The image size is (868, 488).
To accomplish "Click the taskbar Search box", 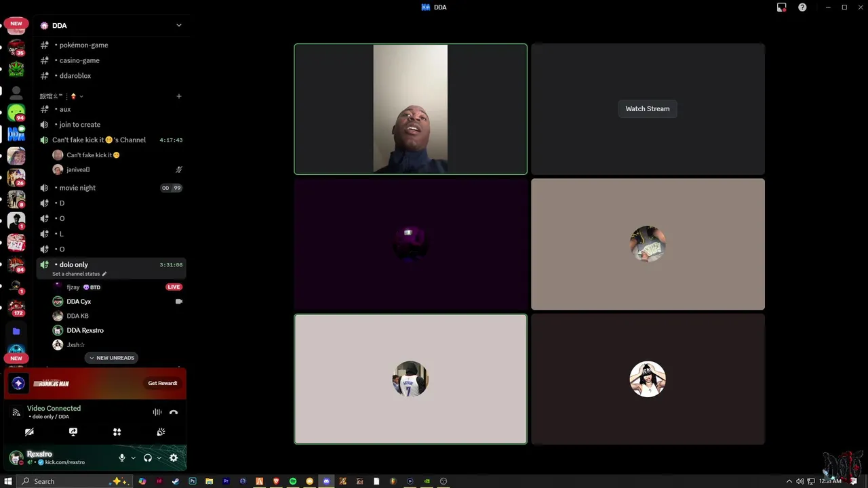I will pos(73,481).
